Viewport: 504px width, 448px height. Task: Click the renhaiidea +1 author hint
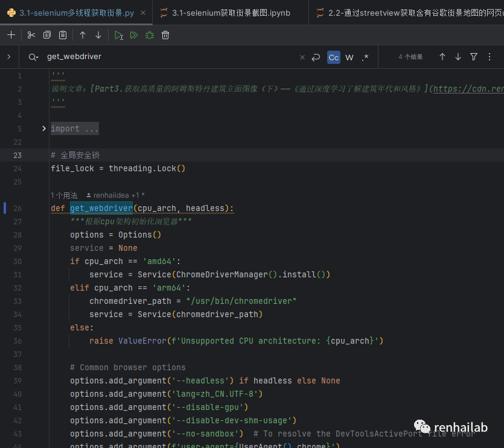115,195
